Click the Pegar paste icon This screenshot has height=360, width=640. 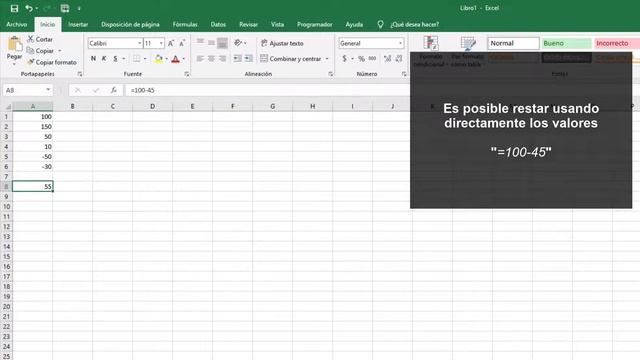(x=15, y=44)
